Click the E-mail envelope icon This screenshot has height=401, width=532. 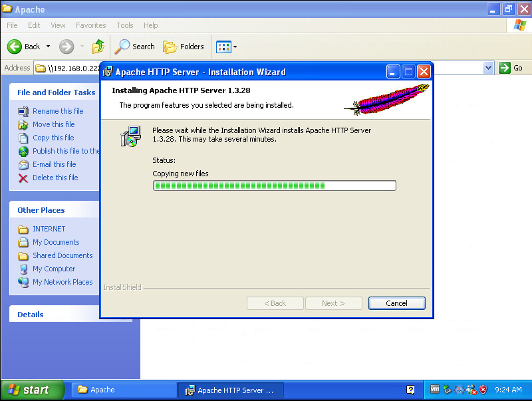pyautogui.click(x=23, y=164)
